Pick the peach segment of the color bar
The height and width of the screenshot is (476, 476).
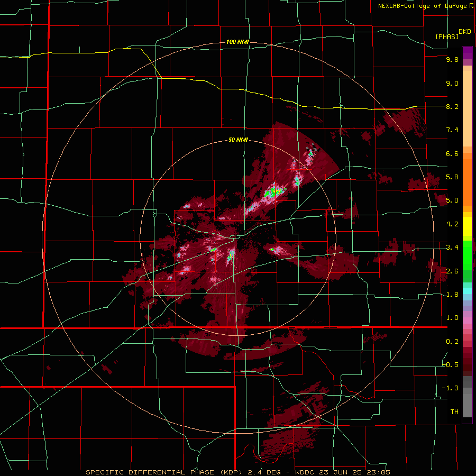point(467,109)
